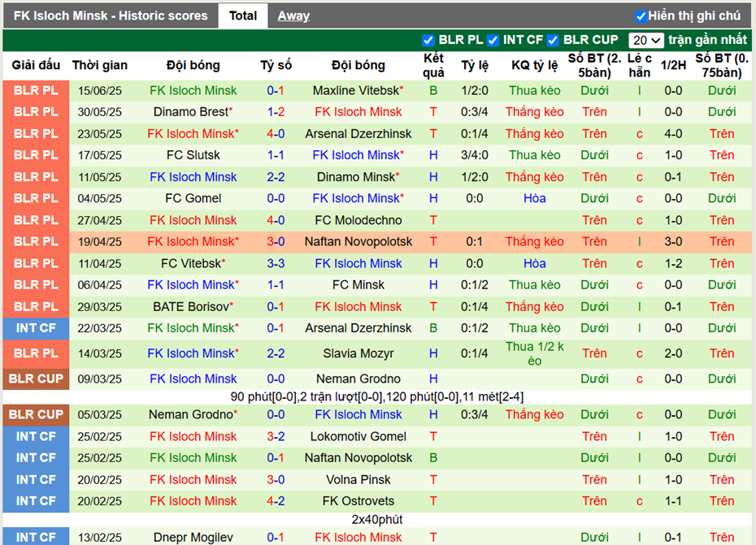This screenshot has height=545, width=756.
Task: Click FK Isloch Minsk on 27/04/25 row
Action: 193,220
